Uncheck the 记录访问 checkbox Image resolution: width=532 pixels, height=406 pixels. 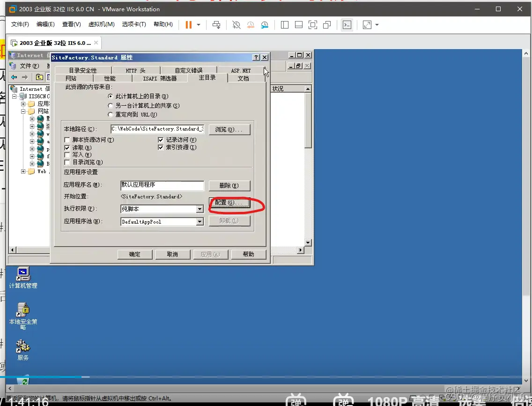161,140
